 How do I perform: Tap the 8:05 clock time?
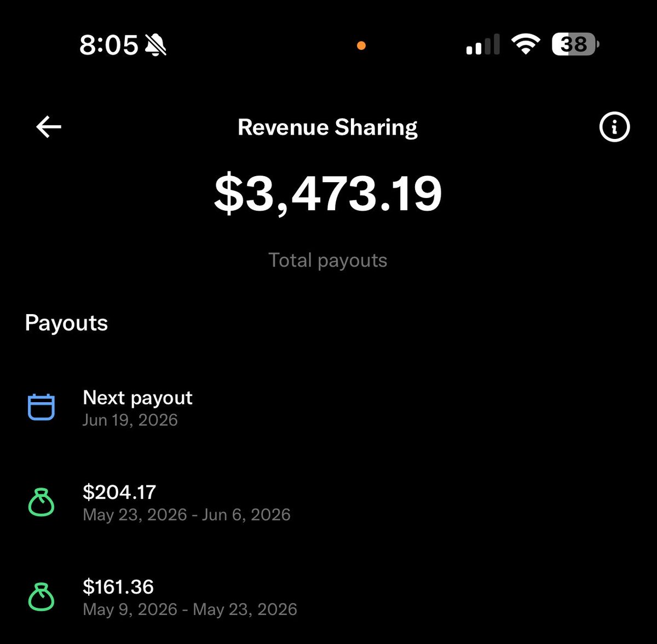109,44
